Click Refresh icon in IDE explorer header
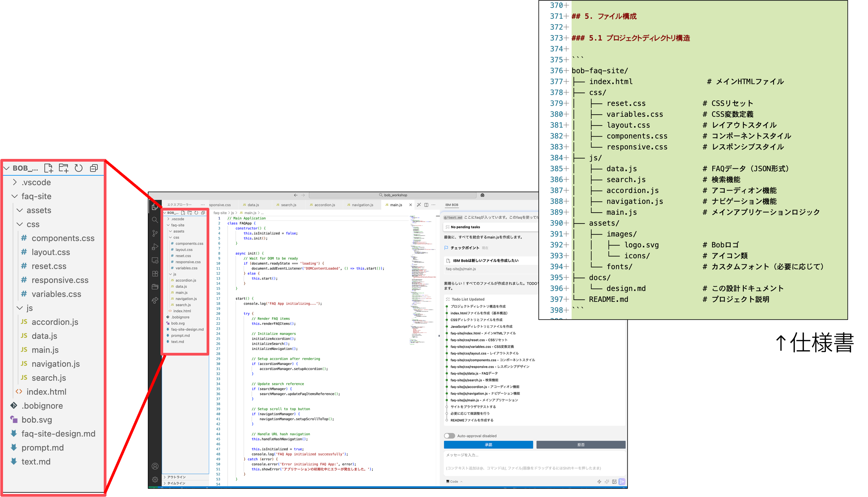Image resolution: width=868 pixels, height=497 pixels. click(x=196, y=213)
